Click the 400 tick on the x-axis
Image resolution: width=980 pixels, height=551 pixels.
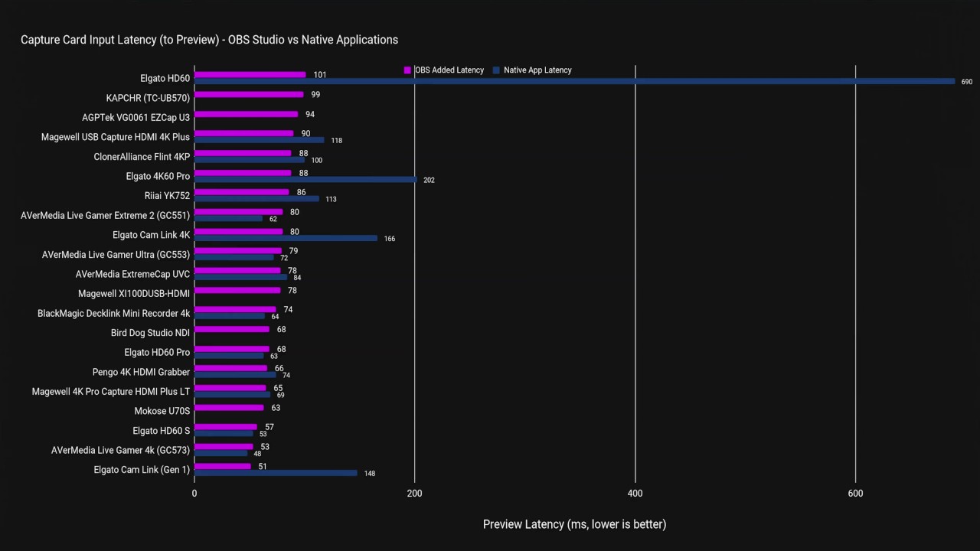pos(635,494)
